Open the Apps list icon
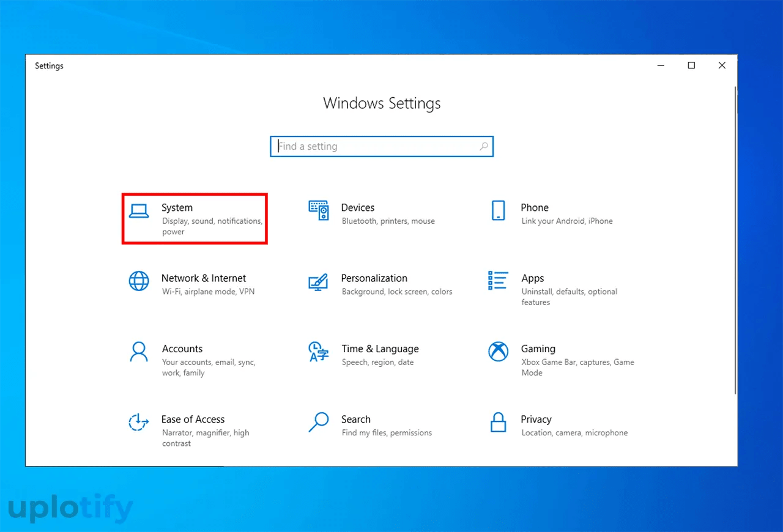Screen dimensions: 783x532 pos(499,281)
